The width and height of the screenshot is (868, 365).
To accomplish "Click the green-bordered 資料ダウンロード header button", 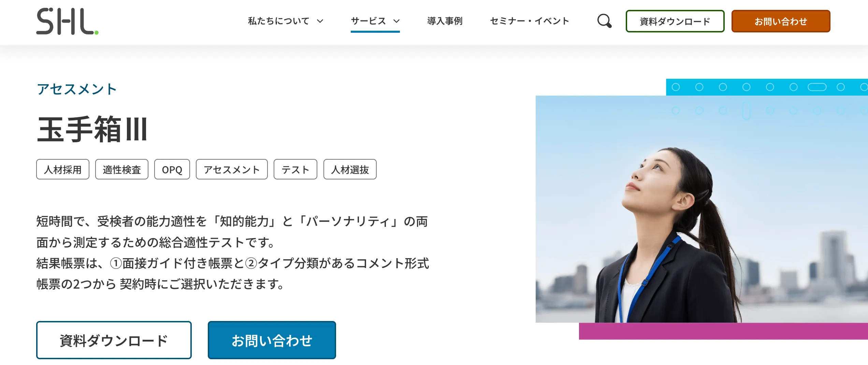I will click(x=675, y=21).
